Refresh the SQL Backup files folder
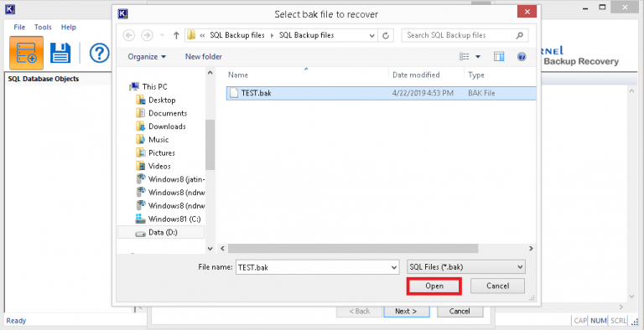 click(385, 35)
